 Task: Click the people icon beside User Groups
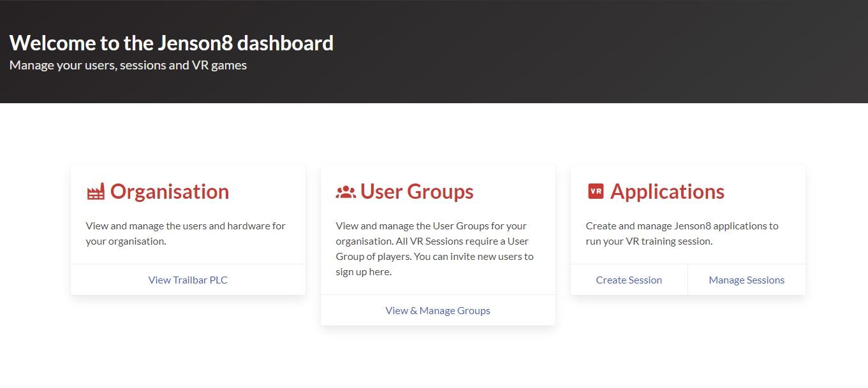pos(346,192)
